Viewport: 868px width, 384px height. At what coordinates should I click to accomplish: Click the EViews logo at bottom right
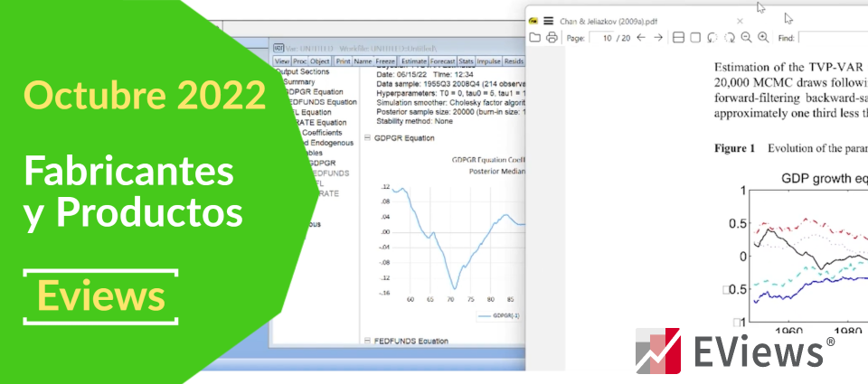735,351
